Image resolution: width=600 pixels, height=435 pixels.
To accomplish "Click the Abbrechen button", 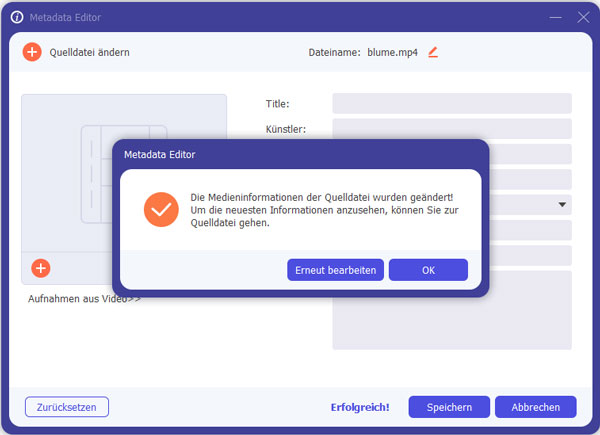I will click(x=536, y=407).
